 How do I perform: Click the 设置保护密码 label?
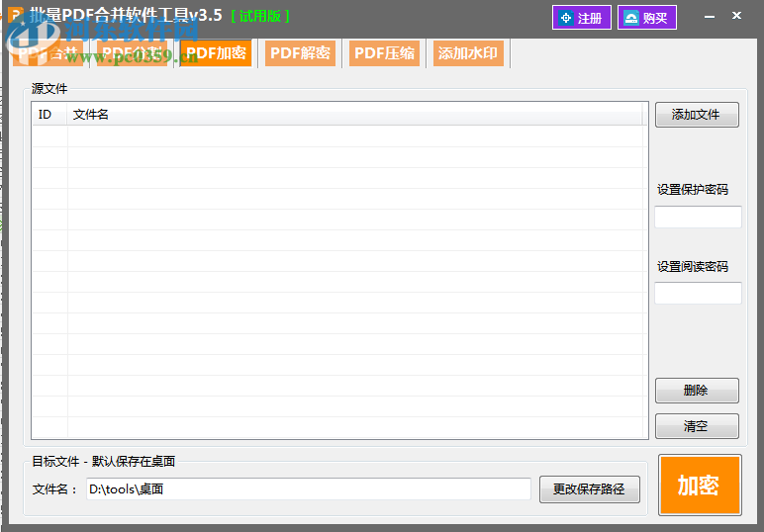coord(693,189)
